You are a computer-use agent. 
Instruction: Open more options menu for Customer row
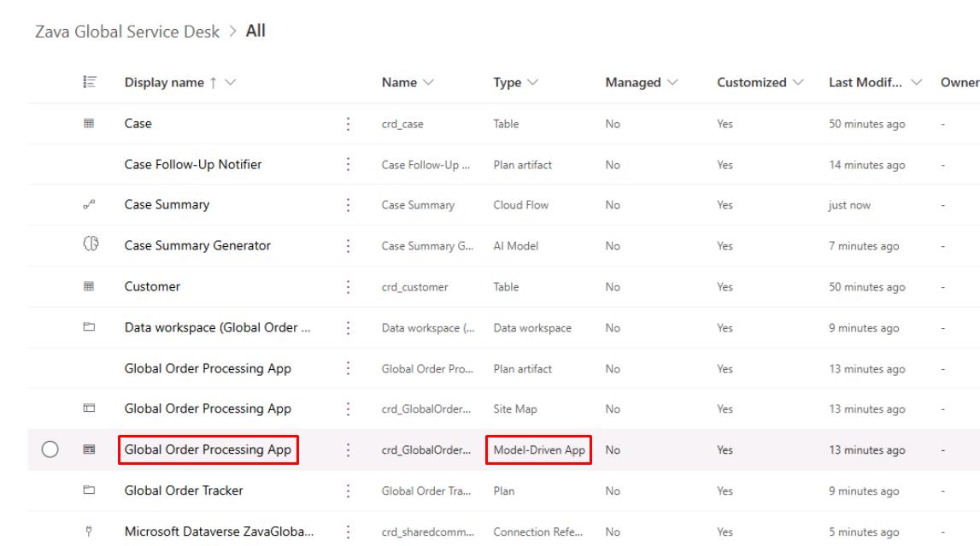tap(348, 287)
